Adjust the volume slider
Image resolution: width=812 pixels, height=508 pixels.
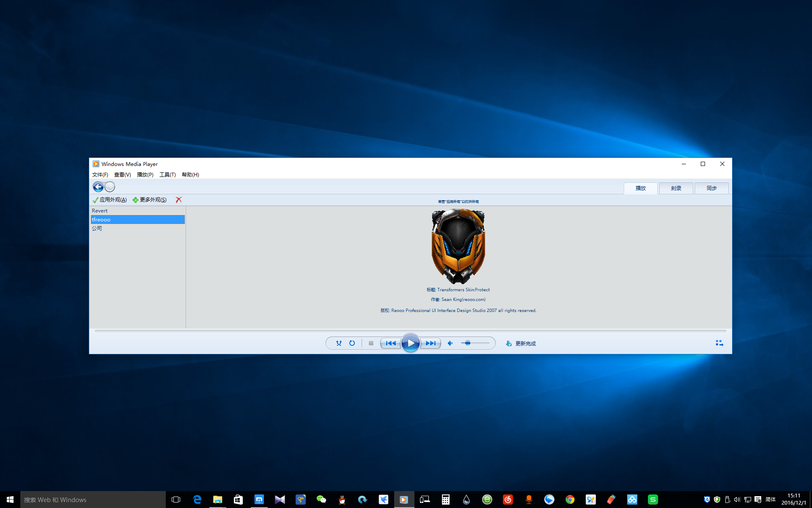coord(475,343)
